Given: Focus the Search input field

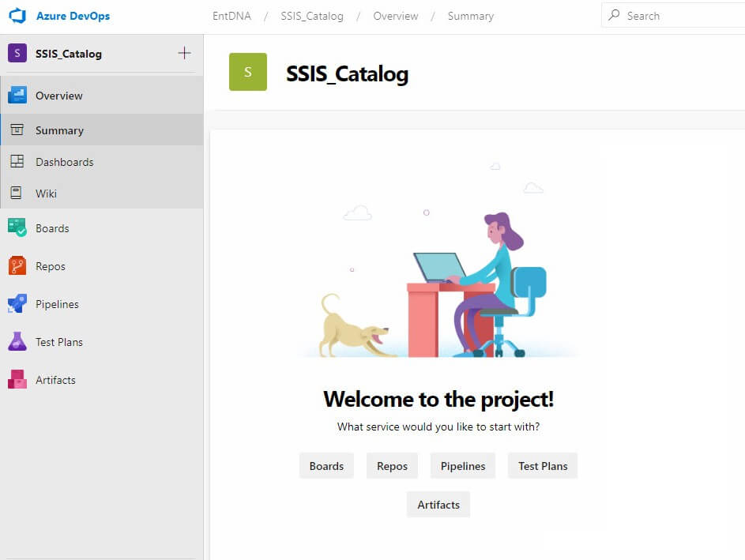Looking at the screenshot, I should coord(673,16).
